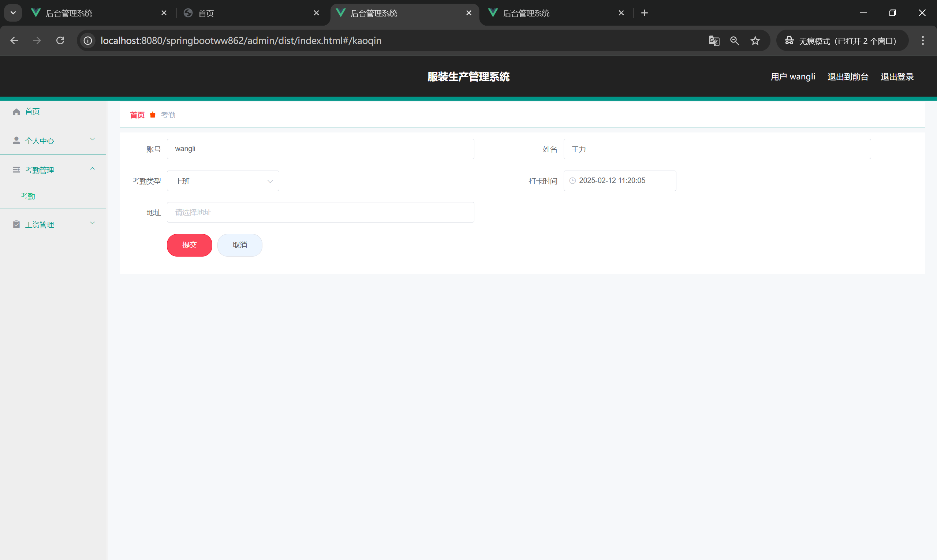
Task: Click the person icon next to 个人中心
Action: click(x=16, y=141)
